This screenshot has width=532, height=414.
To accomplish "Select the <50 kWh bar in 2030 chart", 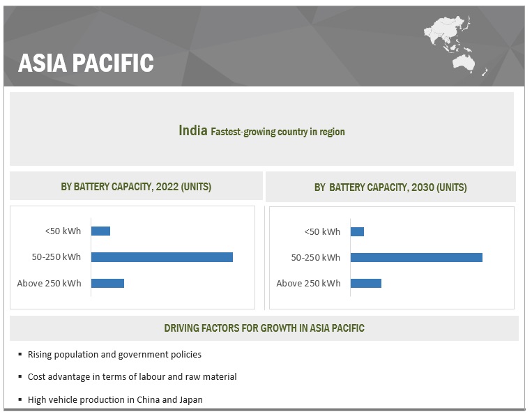I will (x=357, y=231).
